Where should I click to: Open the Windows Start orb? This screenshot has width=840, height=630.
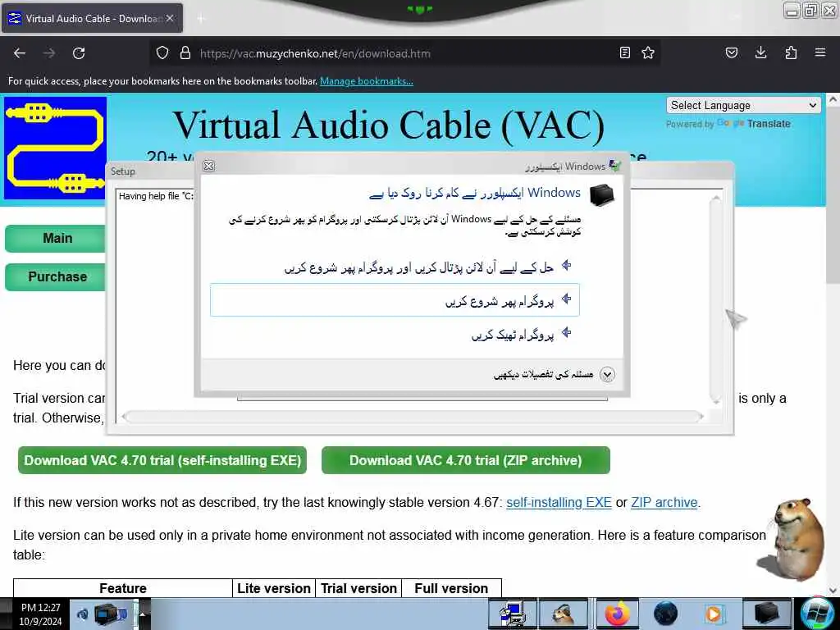tap(817, 614)
